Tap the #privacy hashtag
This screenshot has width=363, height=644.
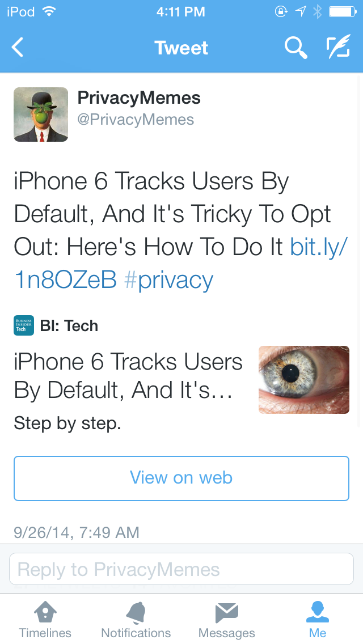[x=168, y=280]
